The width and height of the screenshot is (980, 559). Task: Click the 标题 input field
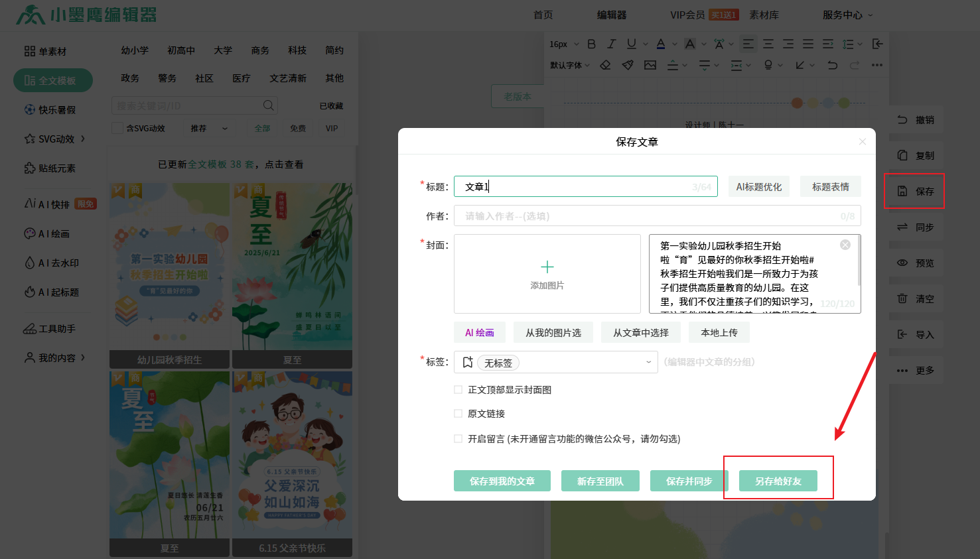click(586, 186)
